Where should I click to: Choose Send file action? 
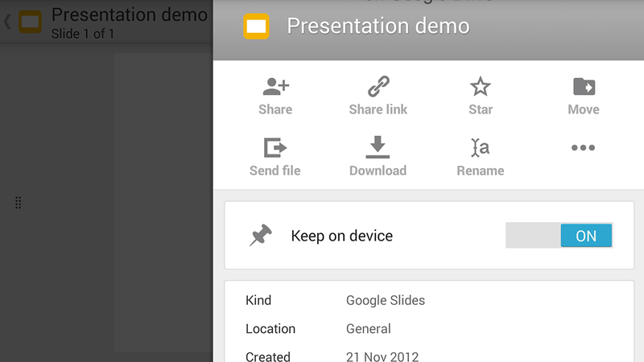(x=275, y=157)
